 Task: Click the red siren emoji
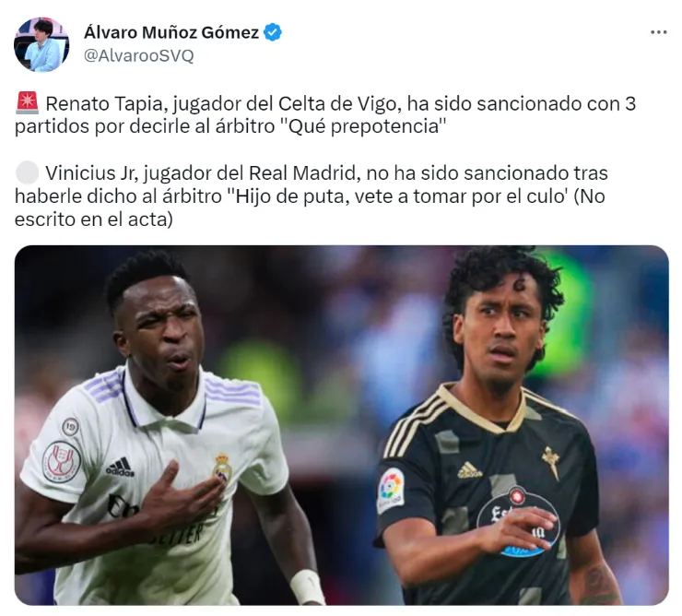(x=28, y=103)
